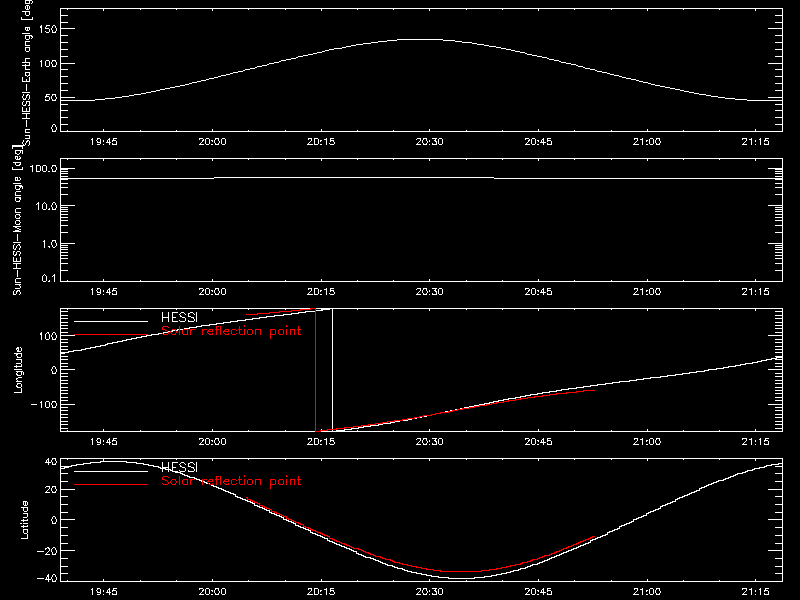The height and width of the screenshot is (600, 800).
Task: Click the white vertical wrap line in Longitude plot
Action: 333,370
